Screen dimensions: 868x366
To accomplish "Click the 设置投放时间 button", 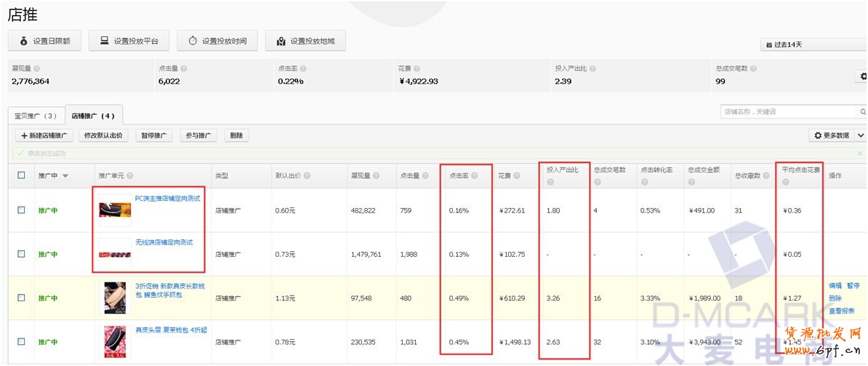I will point(217,41).
